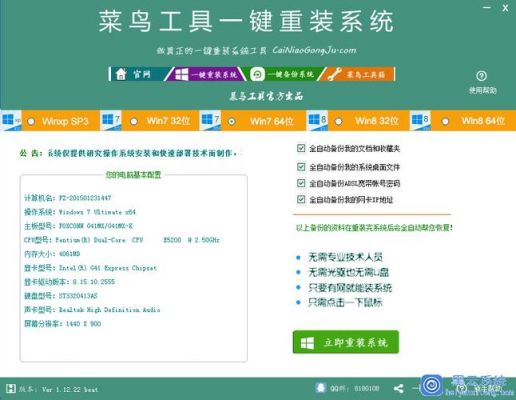516x400 pixels.
Task: Toggle 全自动备份我的文档和收藏夹 checkbox
Action: [x=301, y=148]
